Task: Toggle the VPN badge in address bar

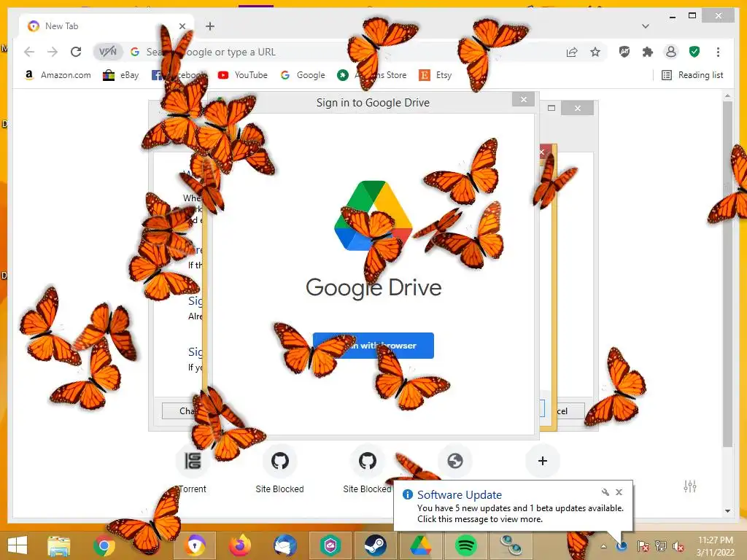Action: 108,52
